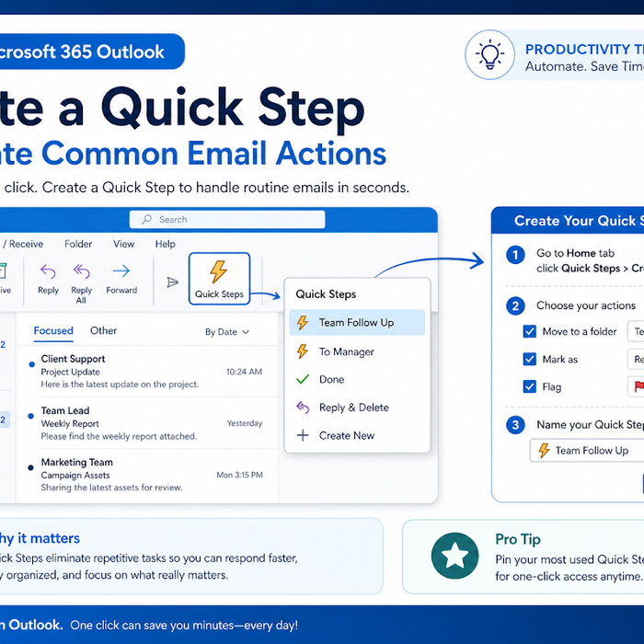Click the "Choose your actions" step text

[586, 305]
